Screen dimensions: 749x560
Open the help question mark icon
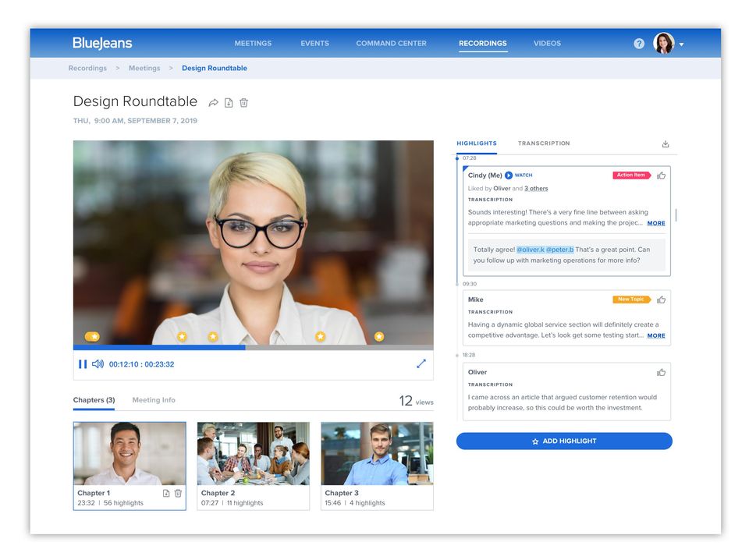point(639,44)
